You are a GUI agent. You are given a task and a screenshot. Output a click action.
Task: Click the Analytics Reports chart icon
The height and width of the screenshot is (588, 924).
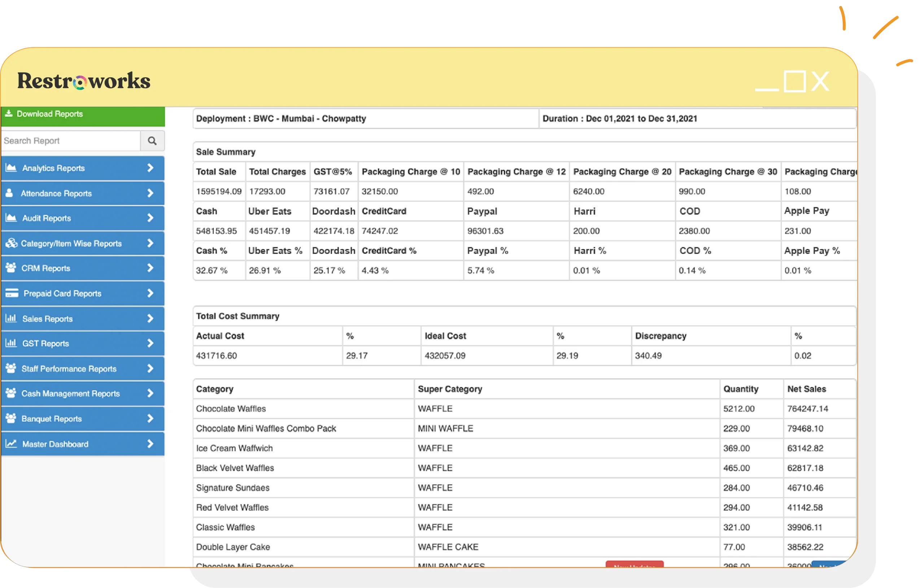(x=11, y=168)
